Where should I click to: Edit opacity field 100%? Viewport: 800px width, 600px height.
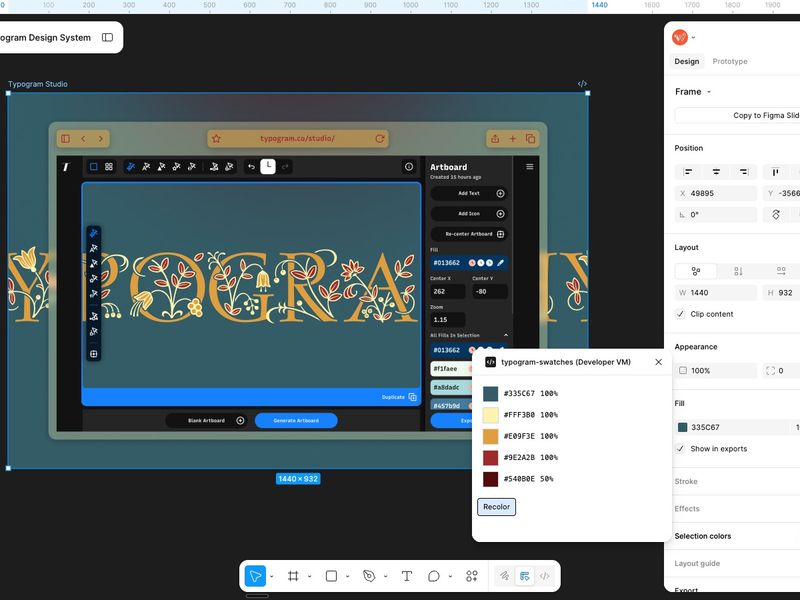[x=716, y=371]
